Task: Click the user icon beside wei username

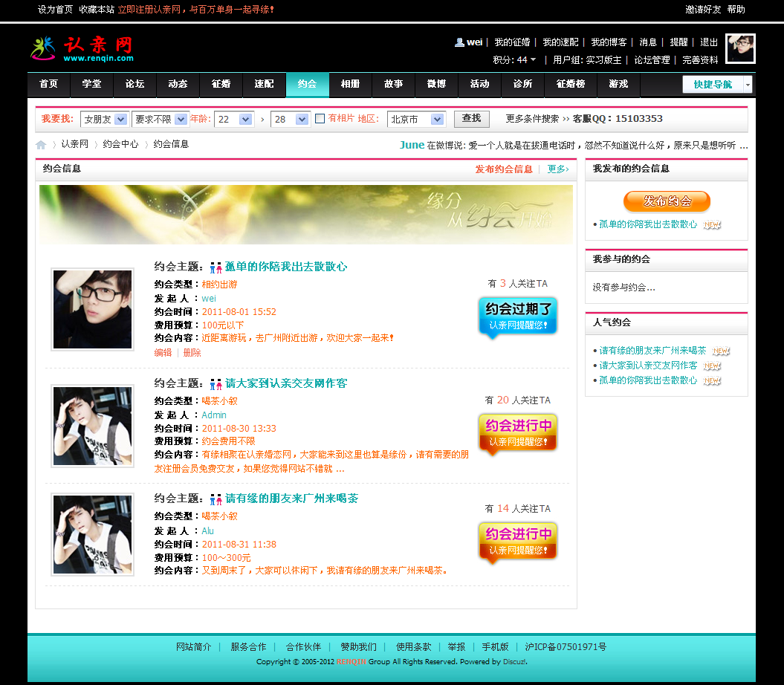Action: pyautogui.click(x=459, y=42)
